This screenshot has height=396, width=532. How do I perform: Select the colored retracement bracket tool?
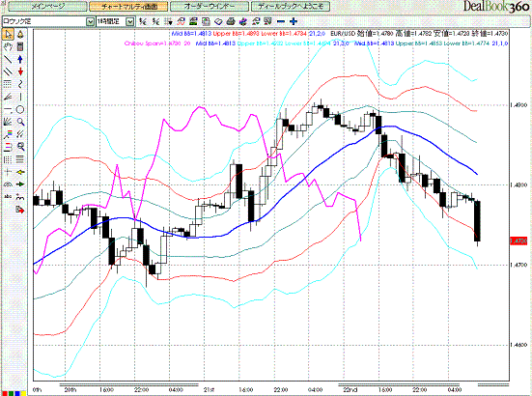[x=8, y=147]
